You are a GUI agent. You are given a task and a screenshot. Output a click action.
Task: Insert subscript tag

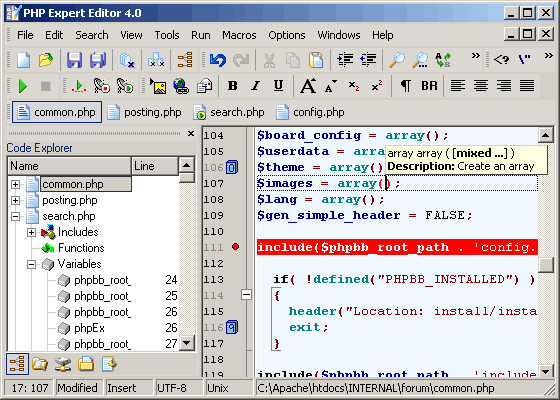[354, 86]
